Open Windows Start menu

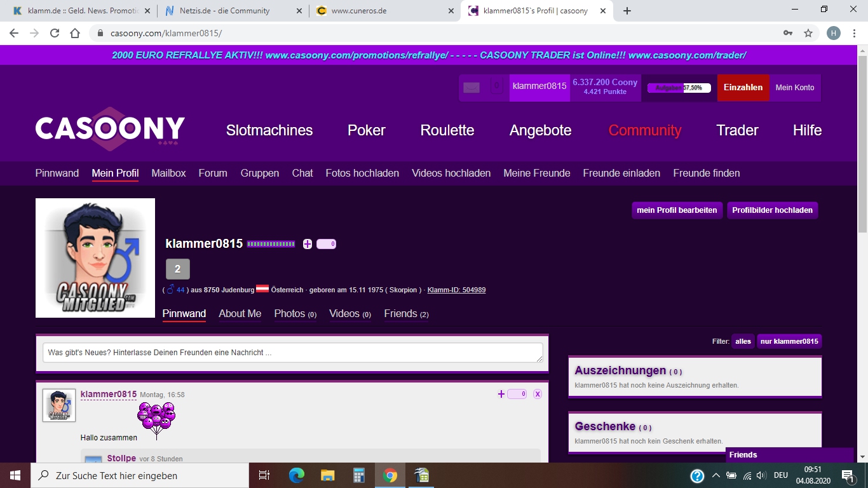(15, 475)
